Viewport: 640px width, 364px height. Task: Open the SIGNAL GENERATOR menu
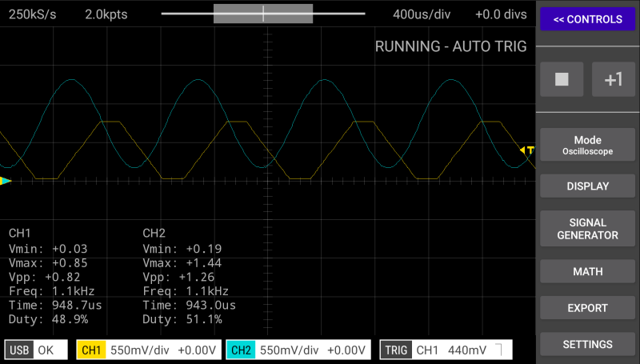tap(588, 229)
